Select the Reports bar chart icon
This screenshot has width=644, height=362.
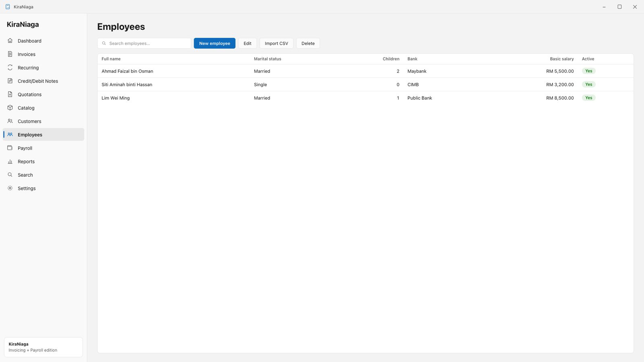tap(10, 161)
